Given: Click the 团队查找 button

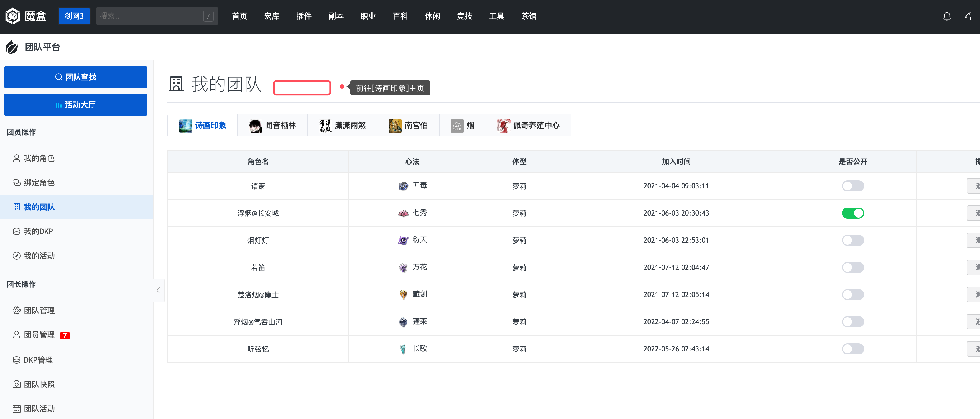Looking at the screenshot, I should (x=75, y=77).
